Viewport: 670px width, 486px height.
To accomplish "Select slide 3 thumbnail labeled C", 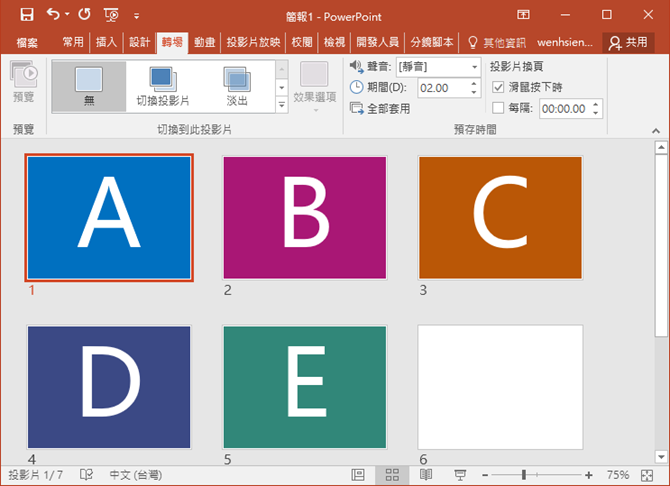I will (500, 218).
